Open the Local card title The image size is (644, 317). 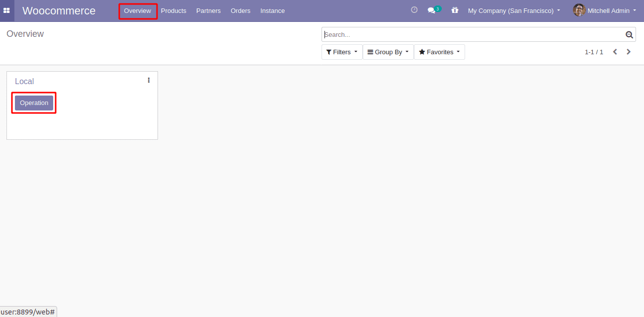pyautogui.click(x=24, y=81)
